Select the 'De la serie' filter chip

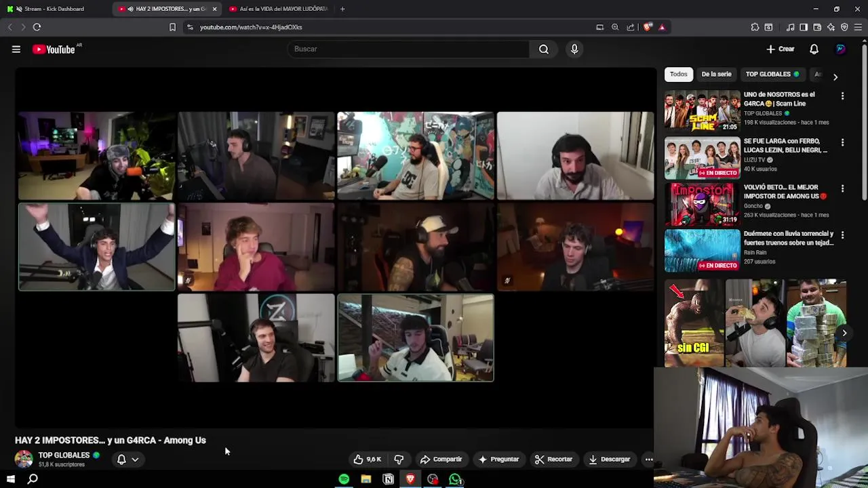[716, 74]
